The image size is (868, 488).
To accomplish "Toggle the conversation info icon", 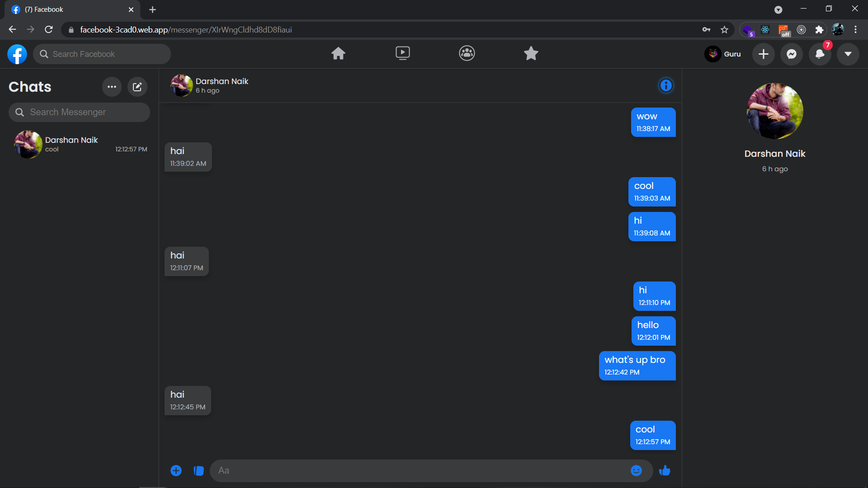I will point(666,85).
